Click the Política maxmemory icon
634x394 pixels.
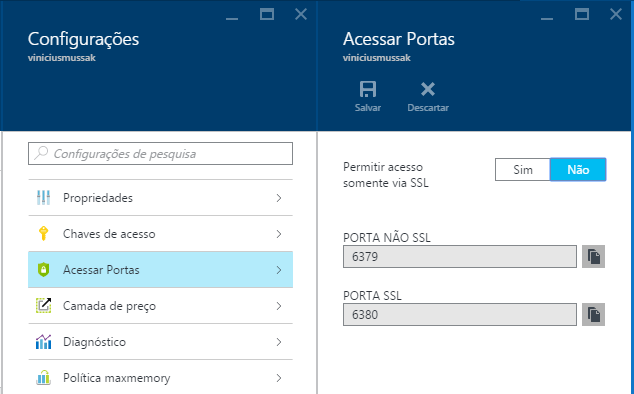click(x=43, y=377)
